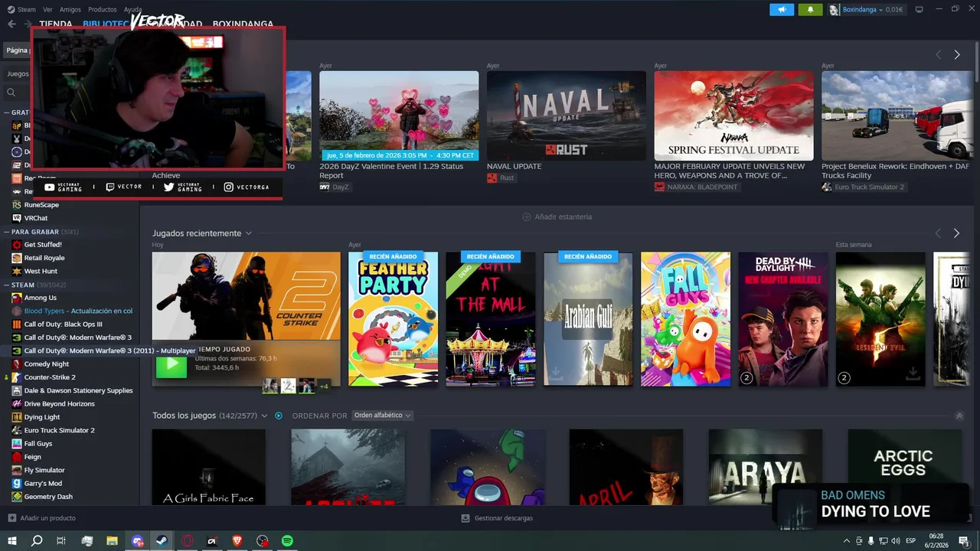This screenshot has width=980, height=551.
Task: Open the Todos los juegos count dropdown
Action: [x=265, y=416]
